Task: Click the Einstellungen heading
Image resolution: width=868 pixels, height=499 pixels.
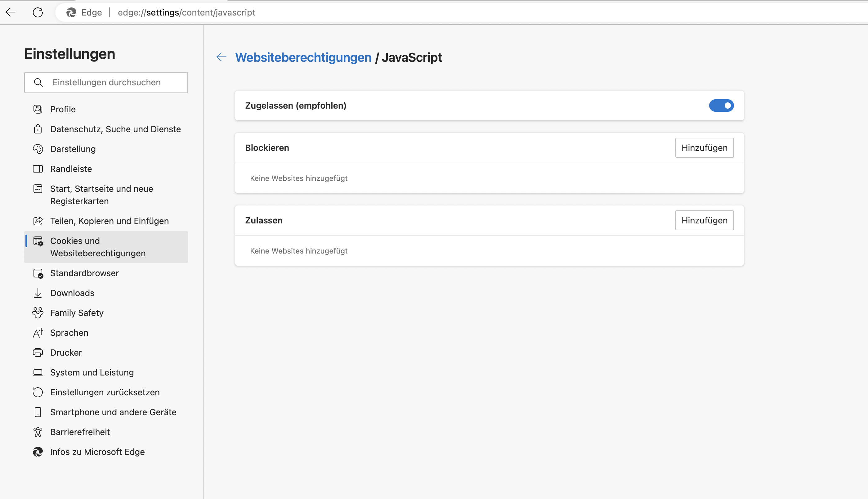Action: click(69, 54)
